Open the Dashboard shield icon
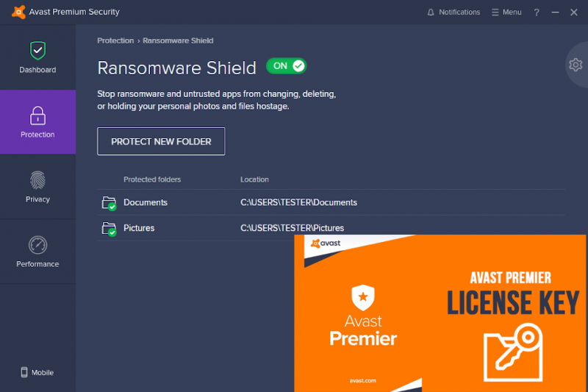This screenshot has height=392, width=588. 37,50
